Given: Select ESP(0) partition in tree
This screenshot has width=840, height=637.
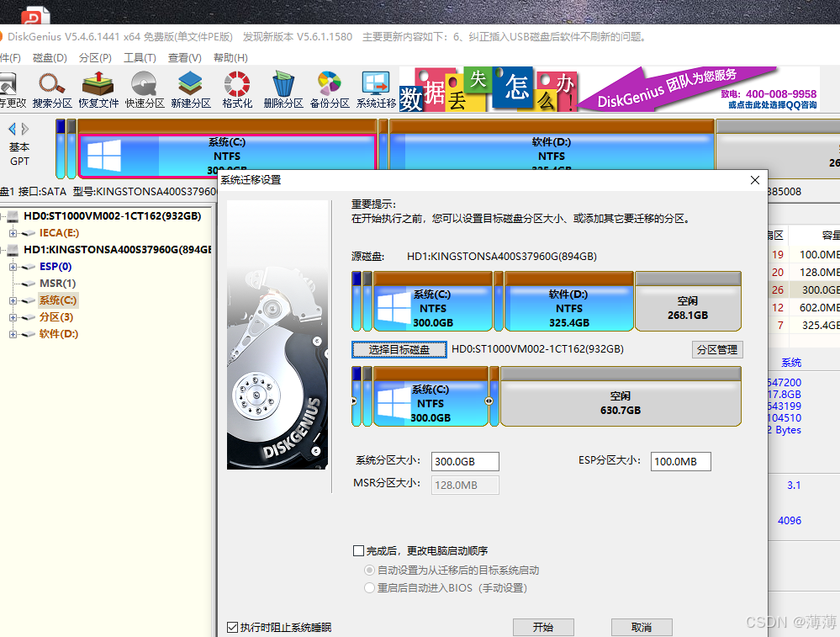Looking at the screenshot, I should pos(55,267).
